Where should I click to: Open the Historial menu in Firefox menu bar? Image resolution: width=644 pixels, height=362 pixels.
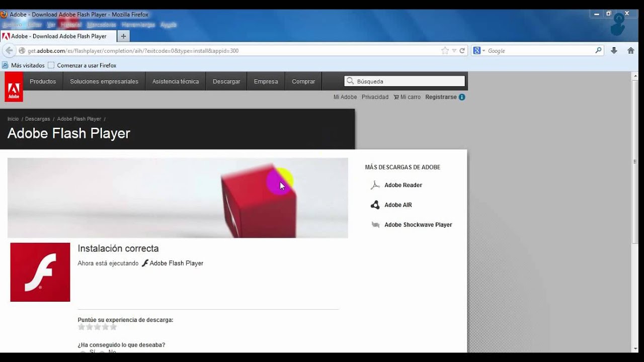point(71,25)
